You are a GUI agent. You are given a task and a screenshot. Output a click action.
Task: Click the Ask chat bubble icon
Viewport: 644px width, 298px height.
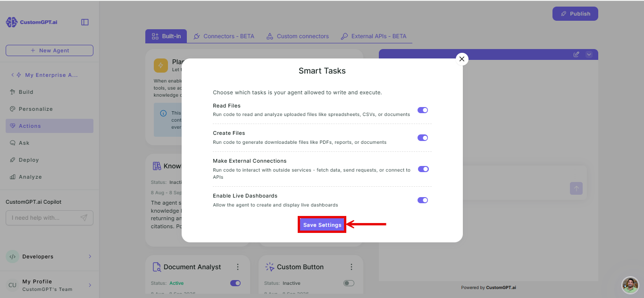pyautogui.click(x=13, y=143)
